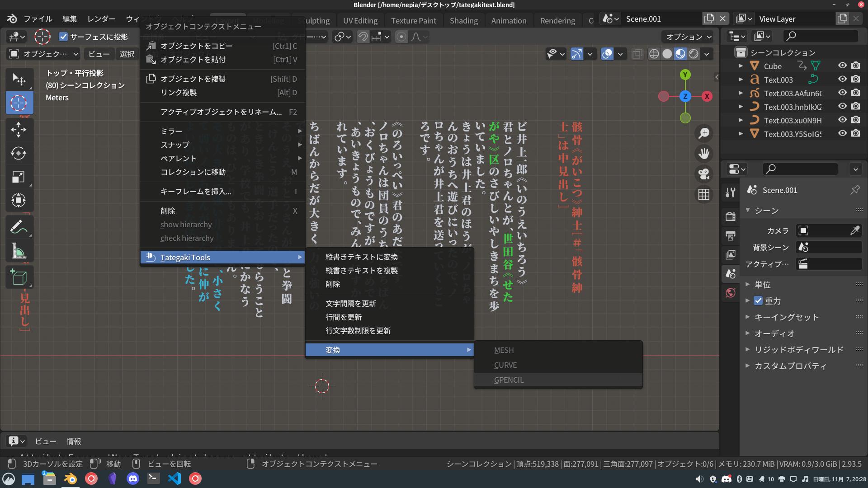Choose CURVE conversion option
Image resolution: width=868 pixels, height=488 pixels.
tap(558, 365)
